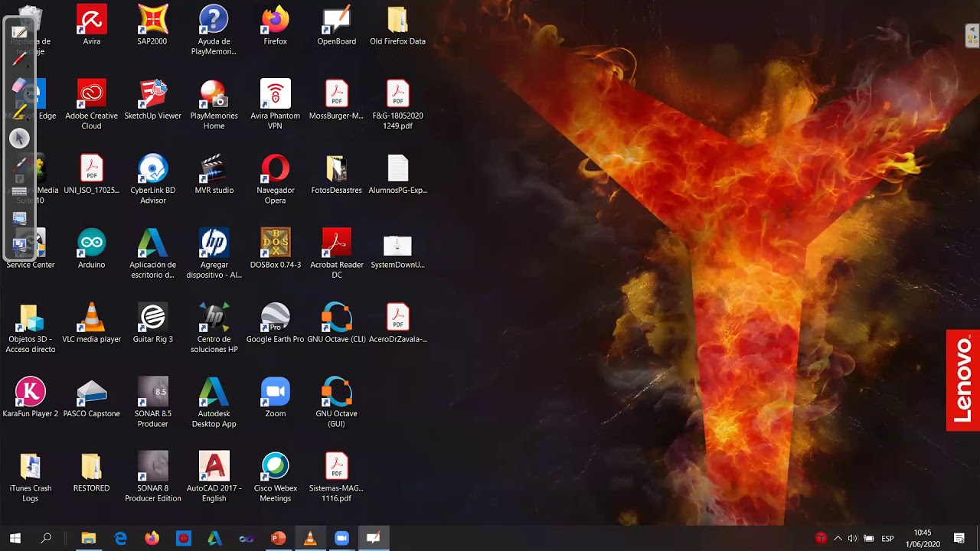The image size is (980, 551).
Task: Switch to Zoom in the taskbar
Action: [x=341, y=539]
